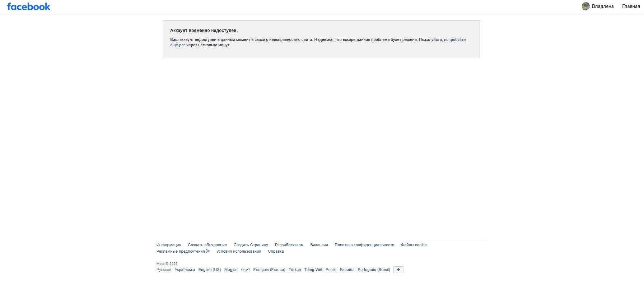Switch language to Polski

(x=331, y=270)
